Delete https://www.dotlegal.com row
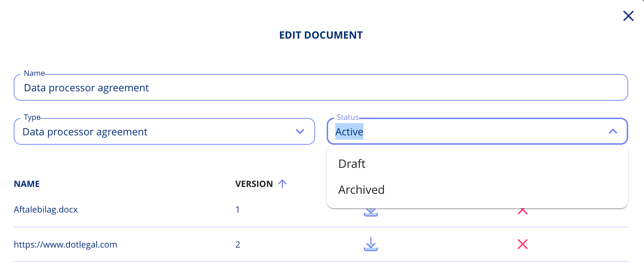Screen dimensions: 644x262 point(522,244)
